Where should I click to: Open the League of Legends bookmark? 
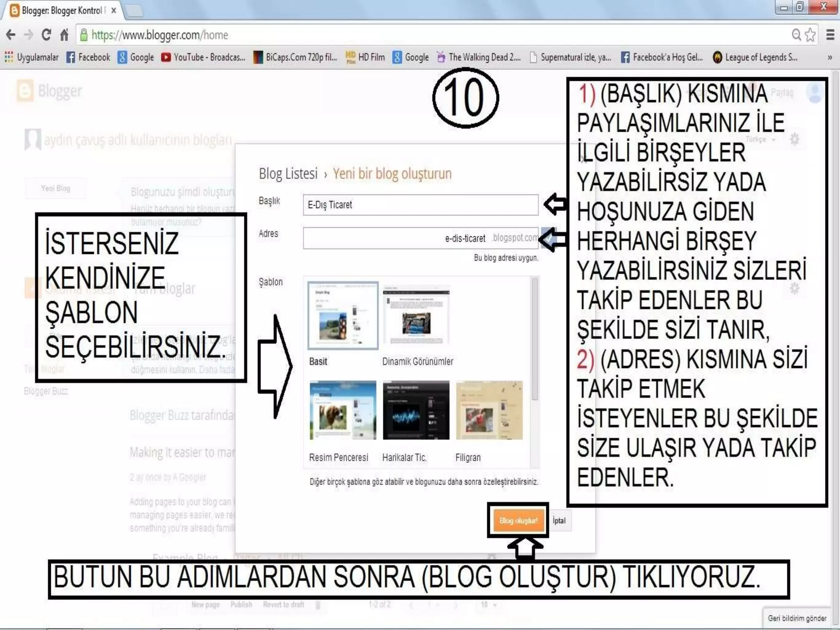click(x=755, y=57)
